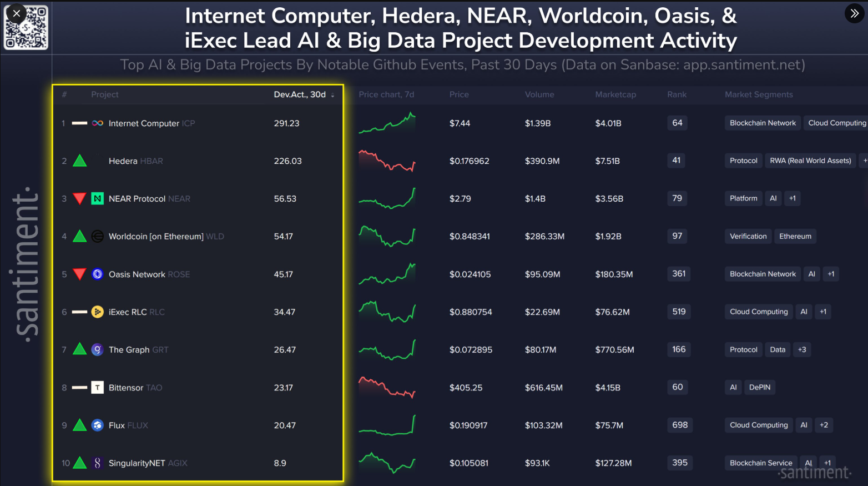The image size is (868, 486).
Task: Click the Flux blue logo icon
Action: tap(98, 425)
